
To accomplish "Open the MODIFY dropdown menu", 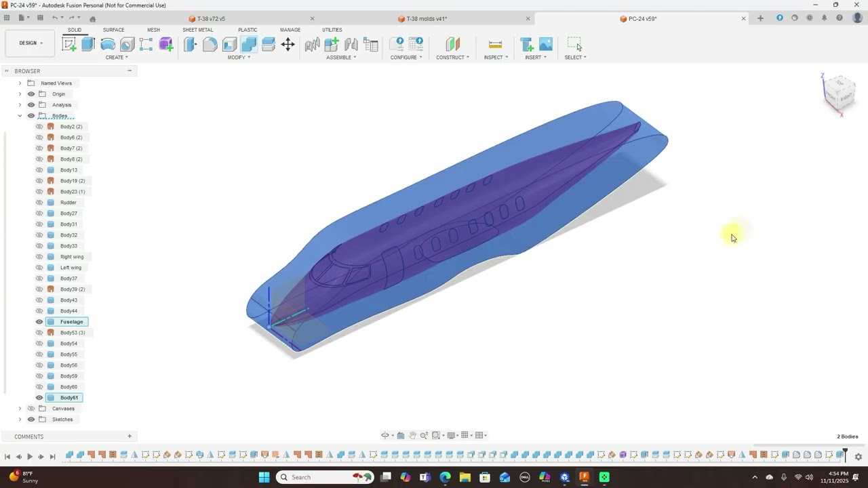I will (x=239, y=58).
